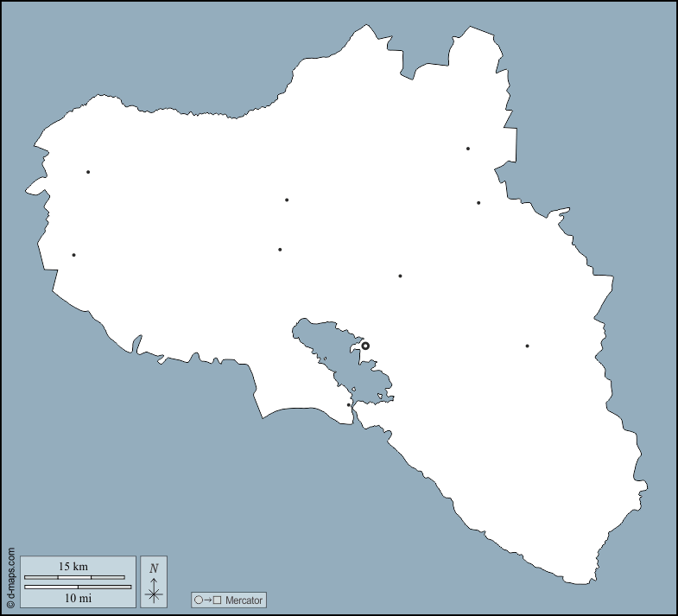This screenshot has width=678, height=616.
Task: Click the lower of the two central dots
Action: pyautogui.click(x=280, y=250)
